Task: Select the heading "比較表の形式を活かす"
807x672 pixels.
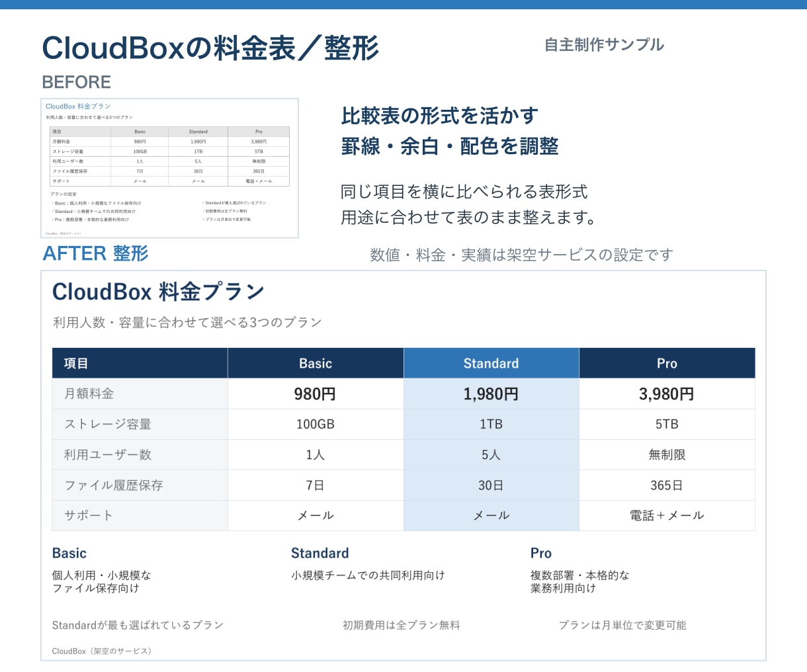Action: 440,116
